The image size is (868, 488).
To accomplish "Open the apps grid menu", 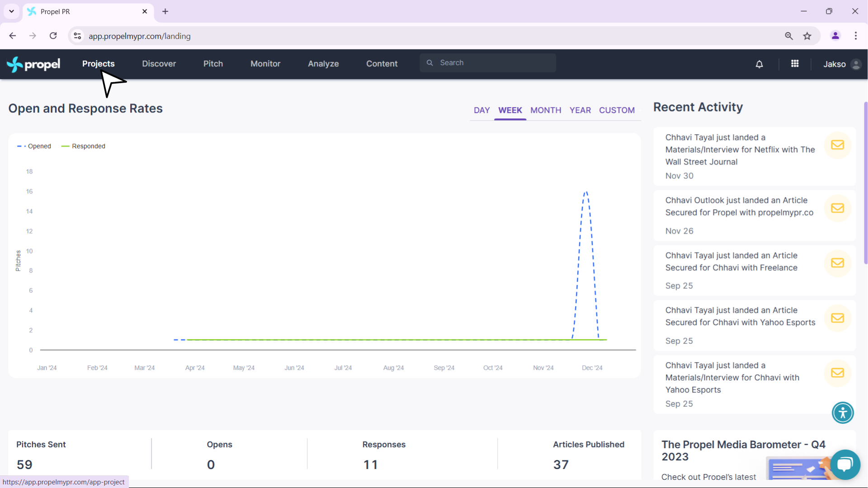I will (x=795, y=64).
